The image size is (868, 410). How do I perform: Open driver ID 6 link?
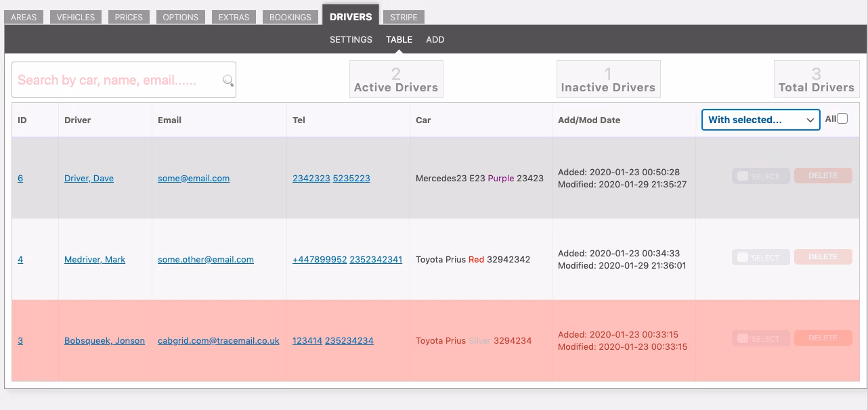pos(20,178)
